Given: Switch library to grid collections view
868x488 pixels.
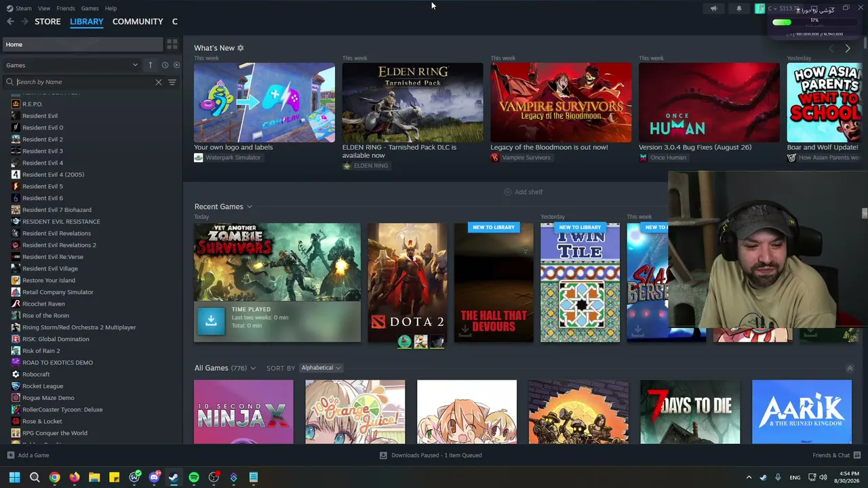Looking at the screenshot, I should click(x=172, y=44).
